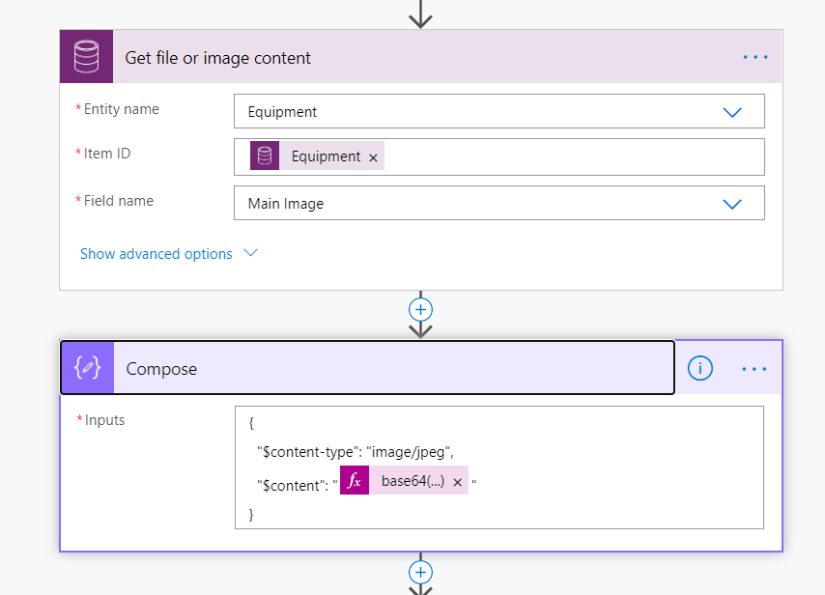Remove the Equipment token from Item ID

click(x=373, y=156)
